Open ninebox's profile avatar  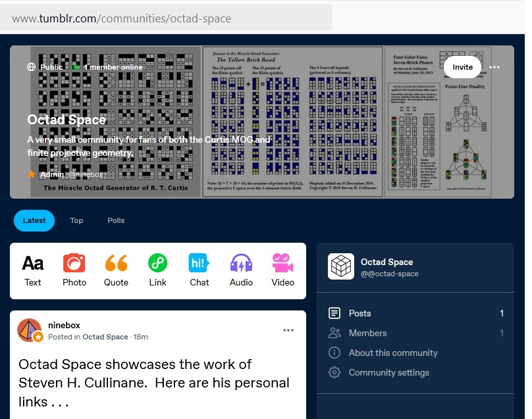30,330
